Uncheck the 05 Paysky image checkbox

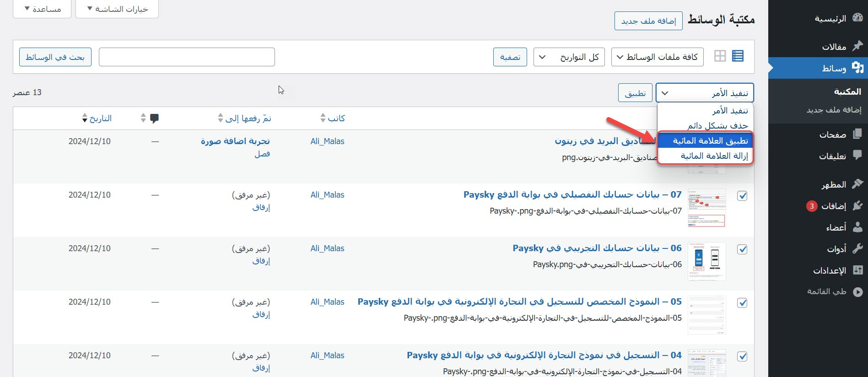click(x=742, y=303)
